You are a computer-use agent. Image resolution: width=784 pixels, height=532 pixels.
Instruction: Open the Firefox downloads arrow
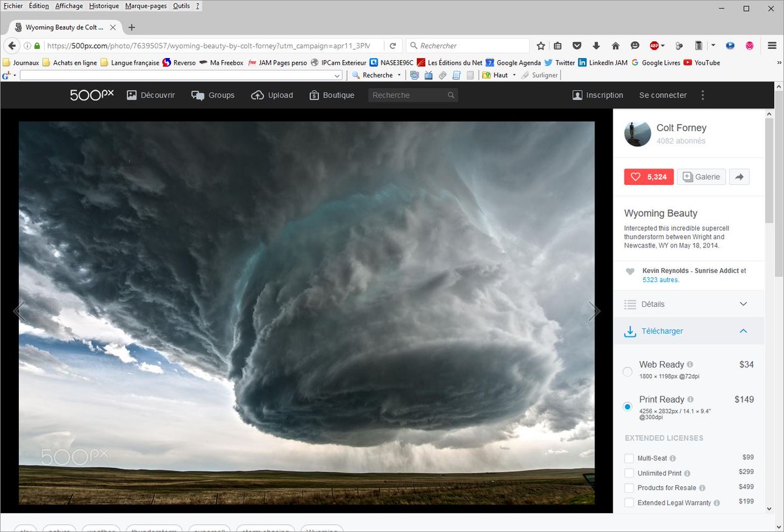(596, 46)
